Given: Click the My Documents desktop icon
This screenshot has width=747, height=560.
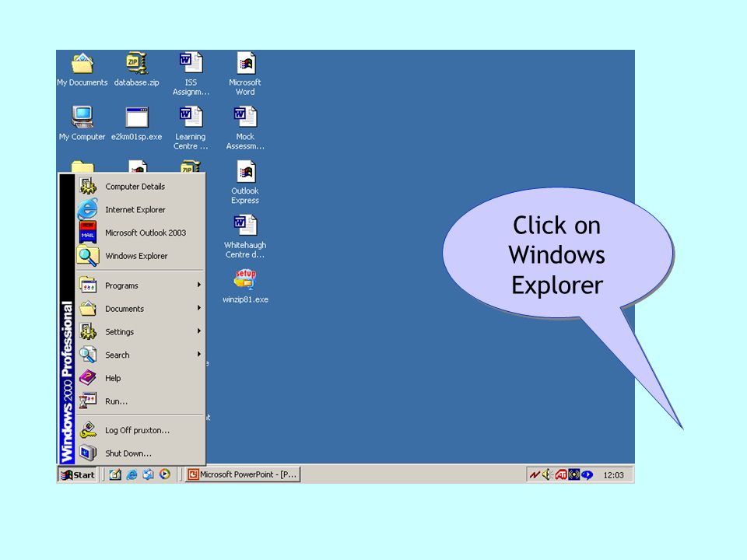Looking at the screenshot, I should coord(82,70).
